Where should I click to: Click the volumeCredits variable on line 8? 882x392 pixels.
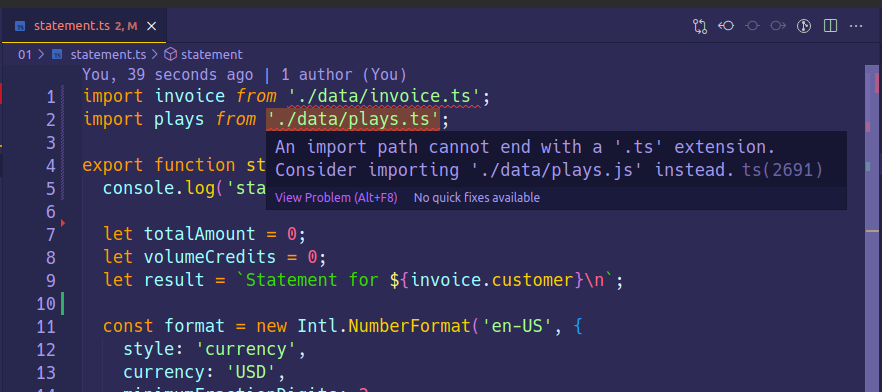(210, 257)
